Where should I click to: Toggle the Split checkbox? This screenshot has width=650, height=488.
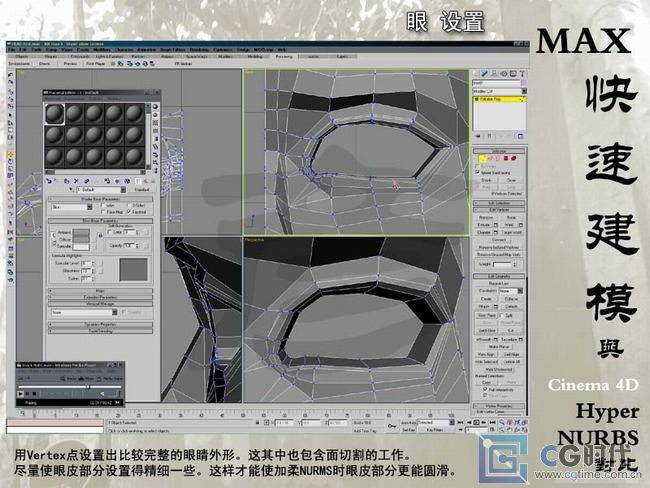[503, 316]
